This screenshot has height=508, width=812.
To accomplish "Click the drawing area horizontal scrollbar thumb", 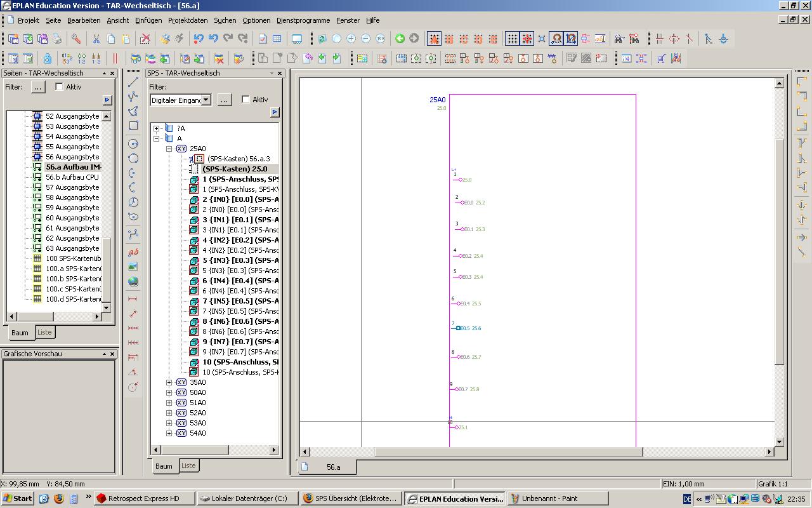I will 509,451.
